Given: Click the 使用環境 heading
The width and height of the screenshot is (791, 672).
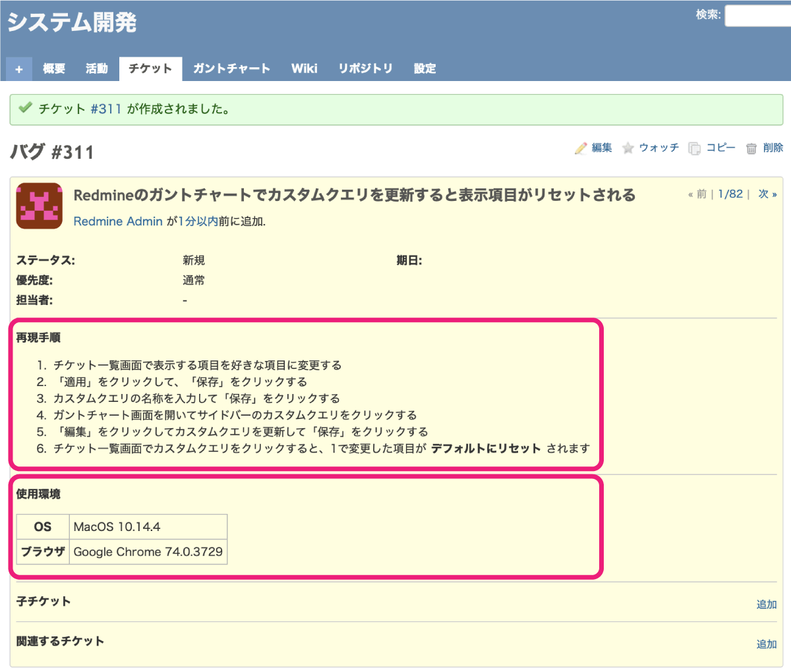Looking at the screenshot, I should point(38,493).
